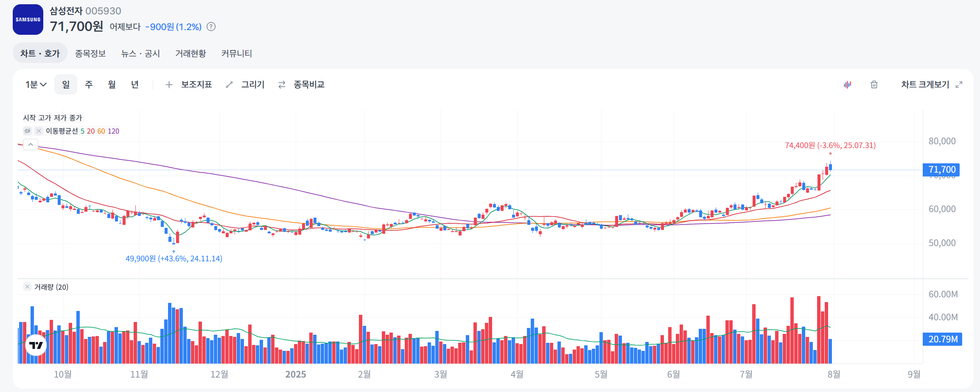Open the 종목정보 tab
The image size is (980, 392).
point(90,53)
